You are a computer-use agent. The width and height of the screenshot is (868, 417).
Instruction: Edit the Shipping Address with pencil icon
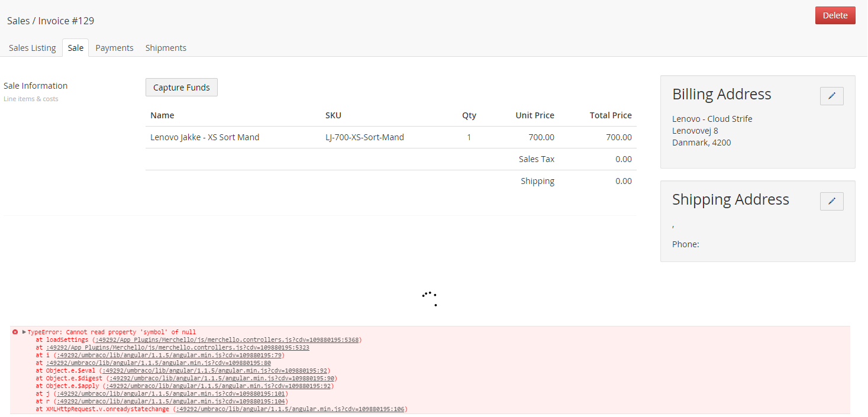[831, 201]
